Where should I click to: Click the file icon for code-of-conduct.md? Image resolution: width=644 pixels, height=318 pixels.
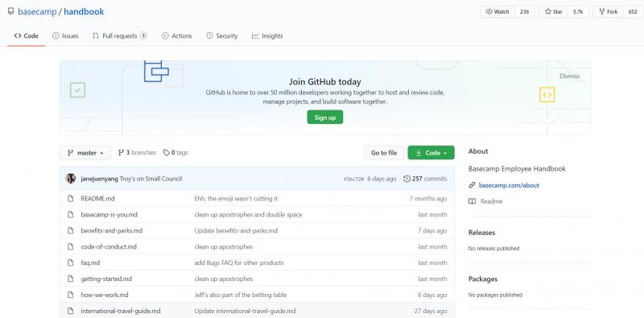71,246
